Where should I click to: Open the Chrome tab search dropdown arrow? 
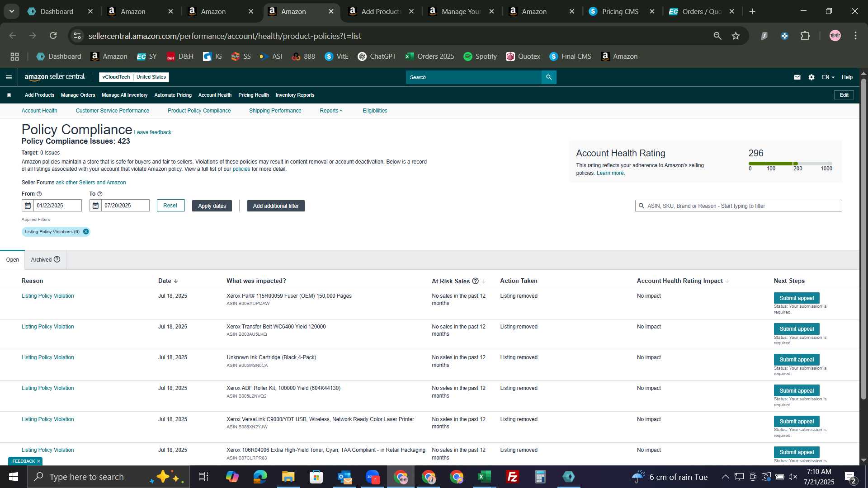11,11
